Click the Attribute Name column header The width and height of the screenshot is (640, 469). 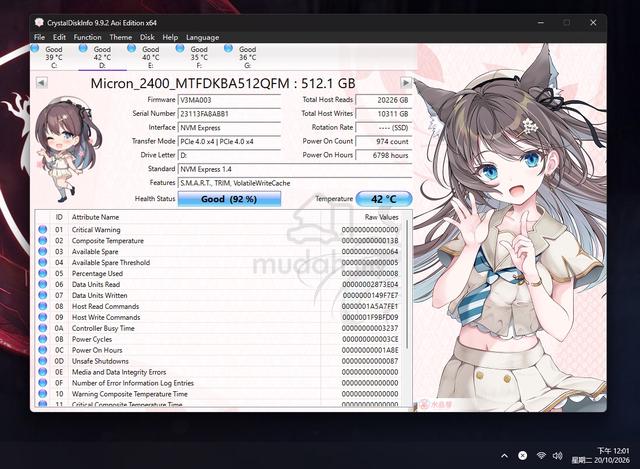point(96,217)
